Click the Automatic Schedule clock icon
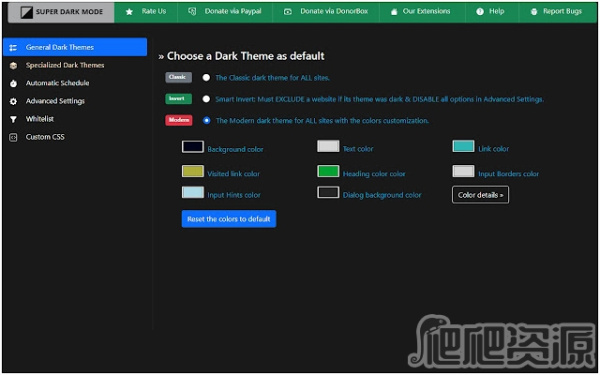The height and width of the screenshot is (375, 600). click(x=13, y=83)
